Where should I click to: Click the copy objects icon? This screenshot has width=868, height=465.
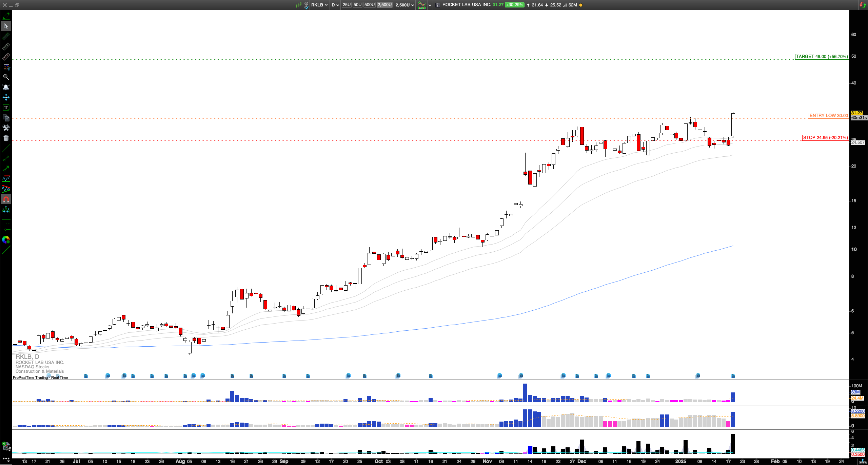point(6,118)
